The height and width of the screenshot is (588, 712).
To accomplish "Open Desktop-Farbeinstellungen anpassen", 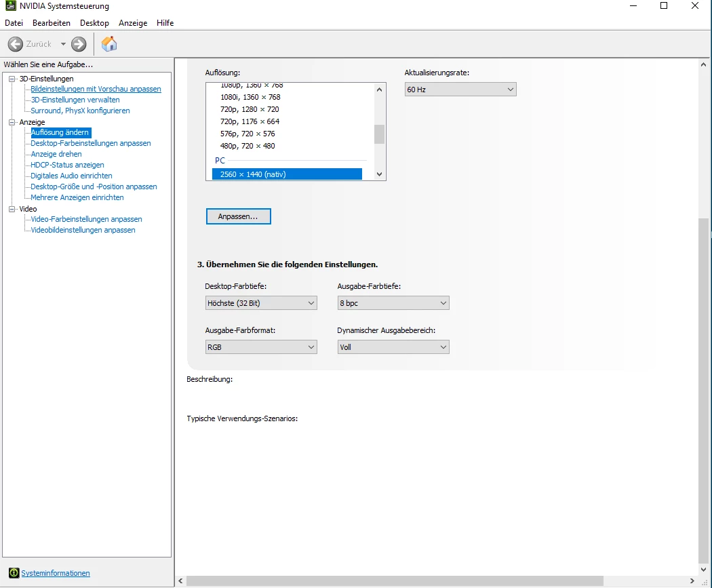I will (91, 144).
